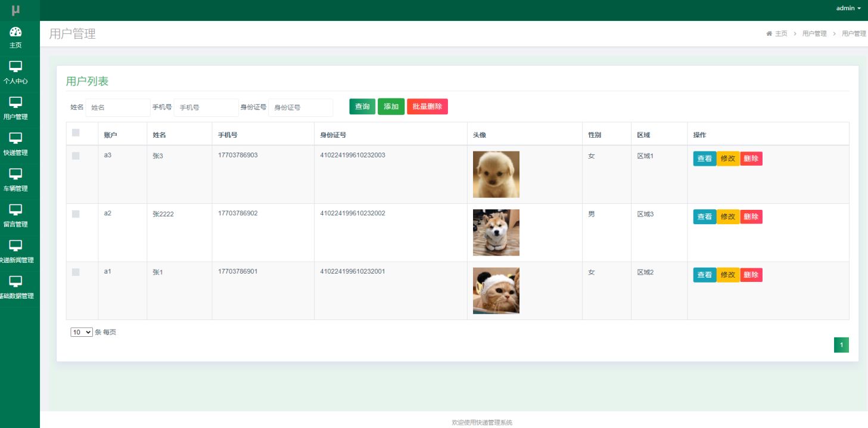Focus the 身份证号 search field
The width and height of the screenshot is (868, 428).
301,107
